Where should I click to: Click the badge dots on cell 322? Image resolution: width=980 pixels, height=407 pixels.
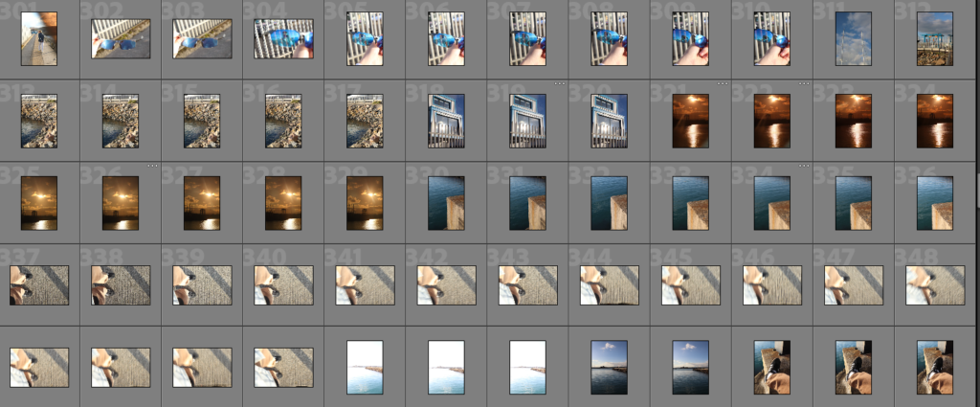(804, 84)
